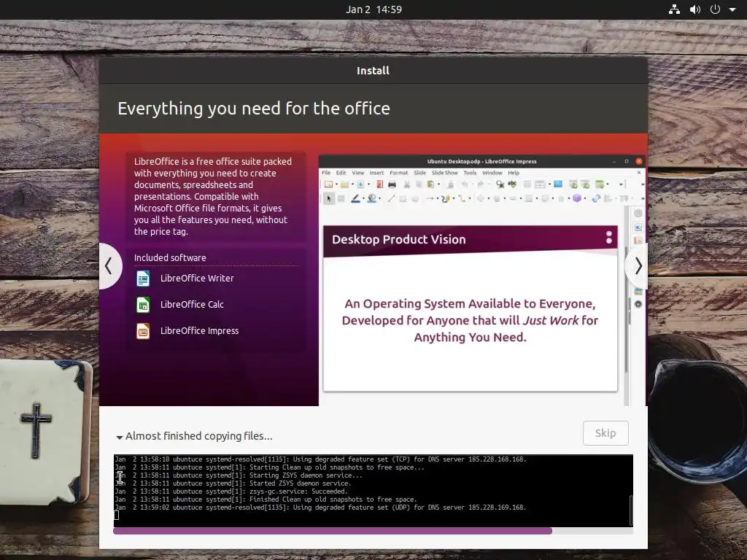Open the Paste dropdown arrow in Impress toolbar
Viewport: 747px width, 560px height.
click(x=438, y=184)
